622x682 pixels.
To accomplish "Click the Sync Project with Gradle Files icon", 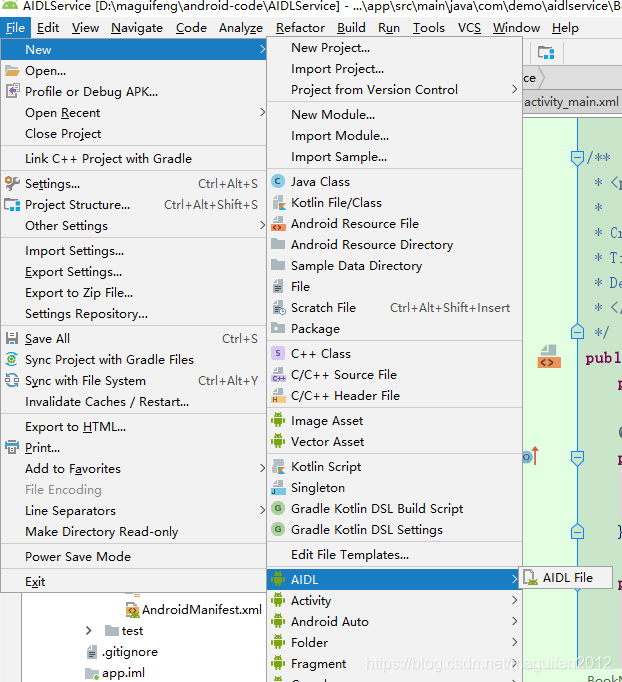I will 12,359.
